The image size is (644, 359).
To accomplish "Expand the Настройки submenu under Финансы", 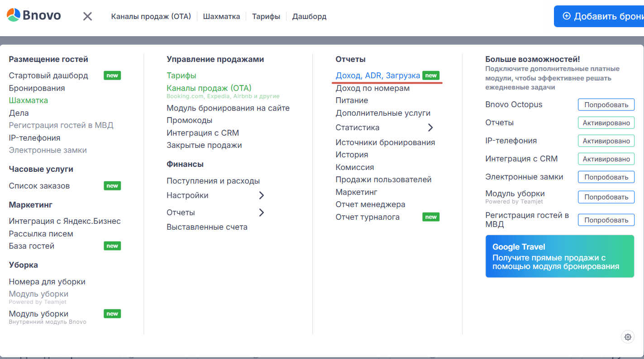I will tap(261, 195).
